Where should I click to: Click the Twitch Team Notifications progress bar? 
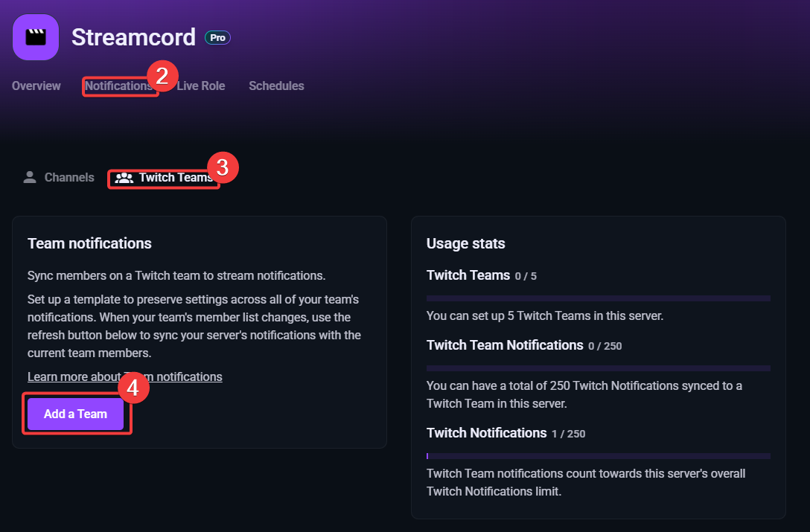(598, 367)
